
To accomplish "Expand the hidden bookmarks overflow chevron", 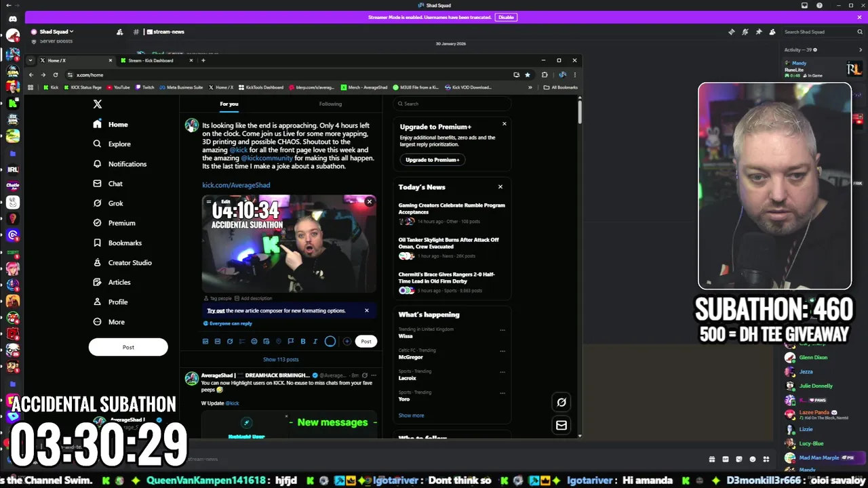I will click(530, 87).
